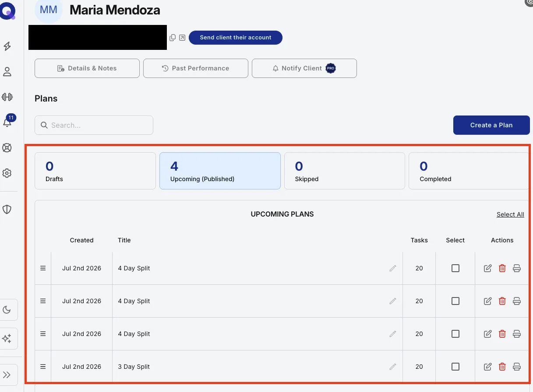Open the settings gear icon
This screenshot has width=533, height=392.
coord(7,173)
